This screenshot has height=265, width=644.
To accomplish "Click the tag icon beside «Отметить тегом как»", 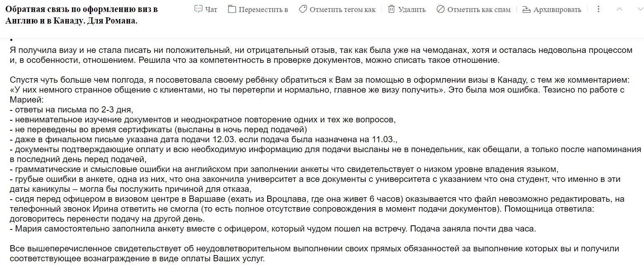I will (x=303, y=9).
